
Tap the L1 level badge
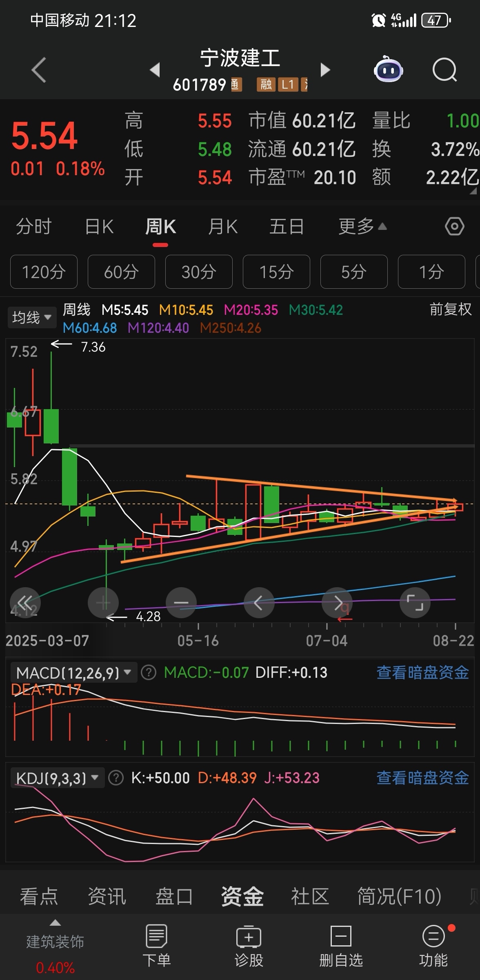click(288, 85)
